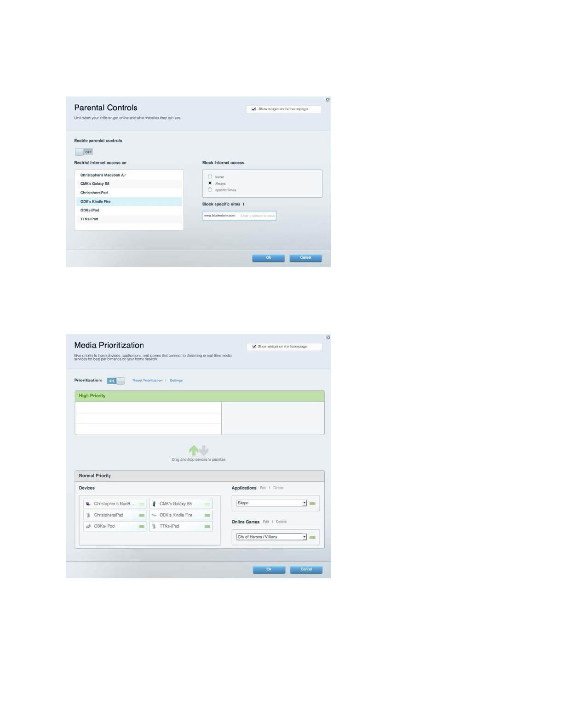
Task: Click the drag handle beside the Skype application
Action: click(x=313, y=504)
